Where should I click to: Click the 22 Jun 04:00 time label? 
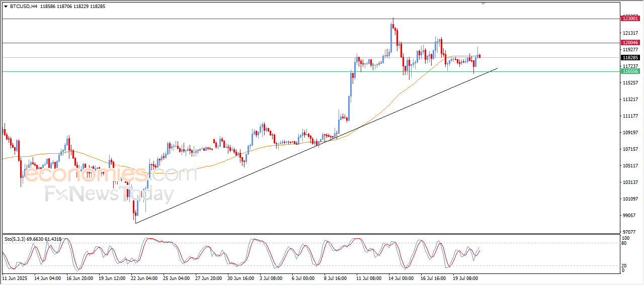coord(144,277)
